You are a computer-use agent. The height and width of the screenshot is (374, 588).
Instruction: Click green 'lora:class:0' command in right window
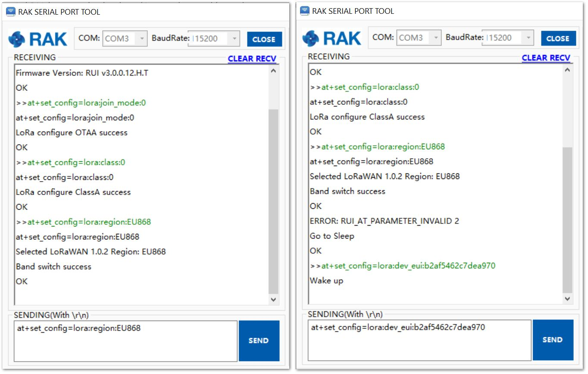[365, 87]
